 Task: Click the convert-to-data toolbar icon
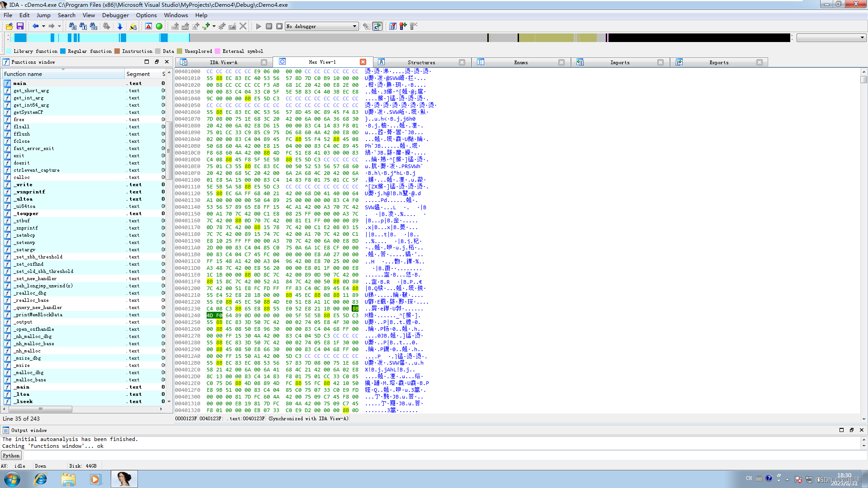(x=185, y=26)
